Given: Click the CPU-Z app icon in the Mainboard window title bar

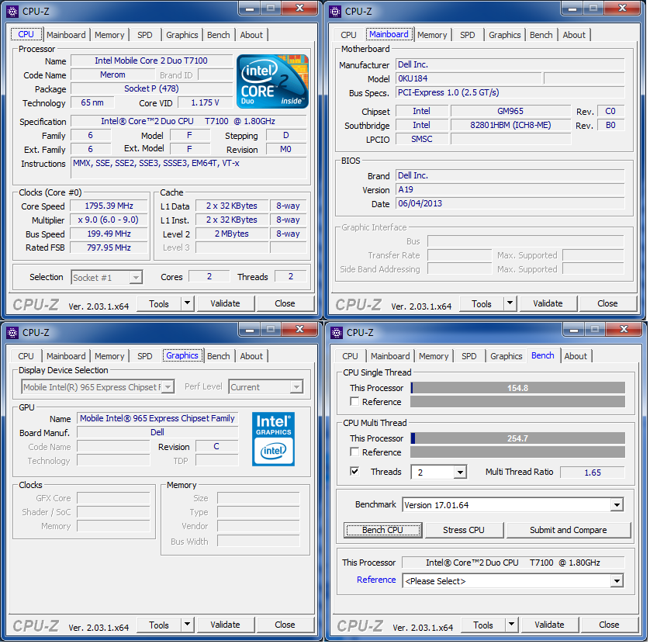Looking at the screenshot, I should click(335, 11).
